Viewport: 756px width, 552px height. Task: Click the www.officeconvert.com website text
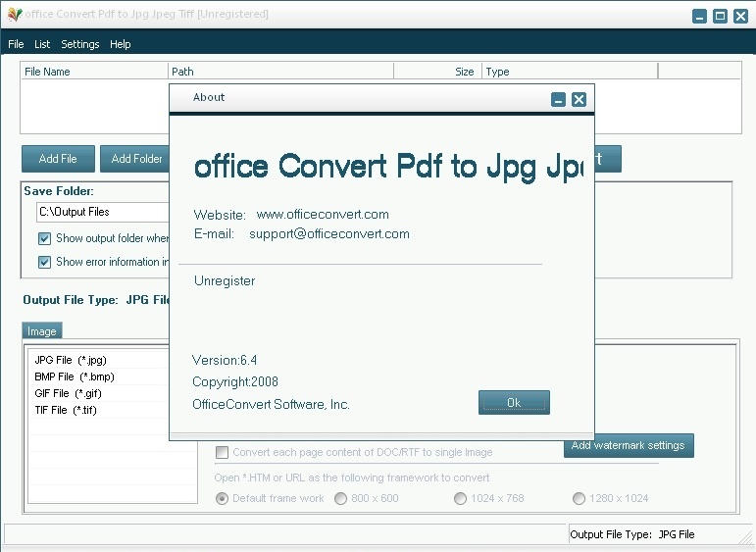tap(323, 215)
